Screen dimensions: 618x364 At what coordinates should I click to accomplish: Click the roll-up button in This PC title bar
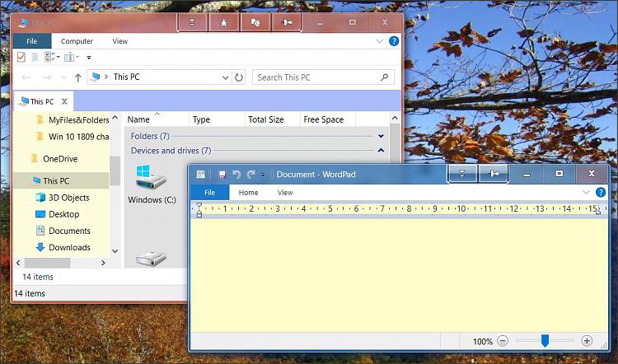tap(192, 22)
